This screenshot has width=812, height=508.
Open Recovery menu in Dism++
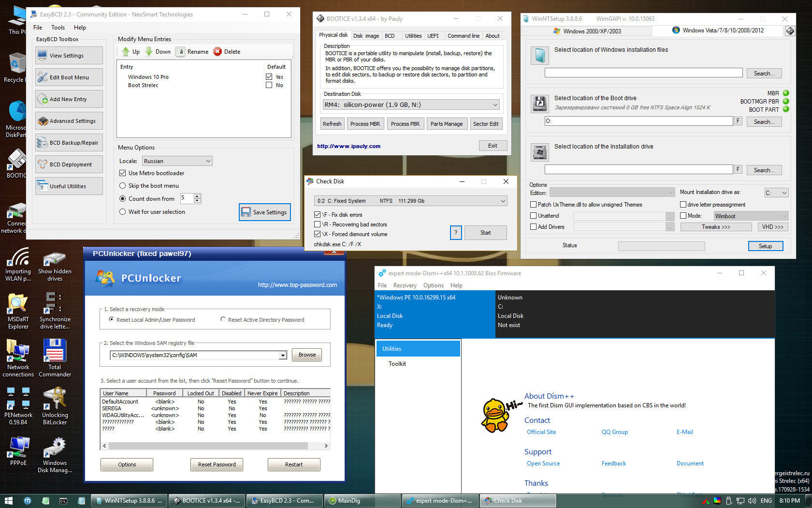click(x=405, y=285)
